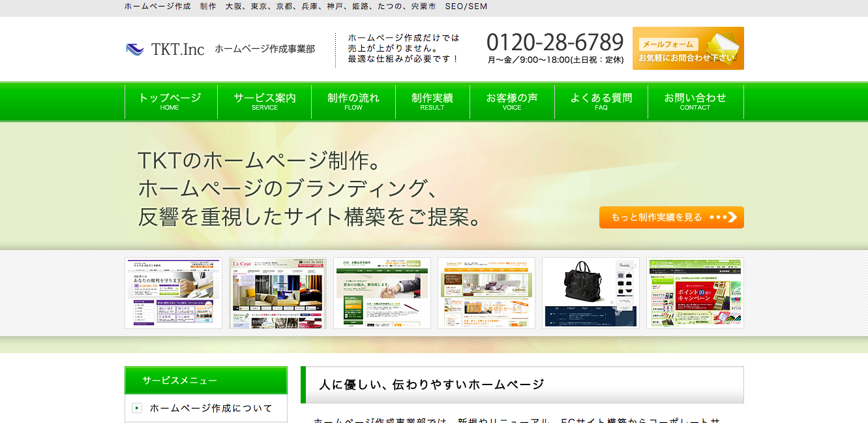Click サービスメニュー sidebar header
The height and width of the screenshot is (423, 868).
click(206, 380)
